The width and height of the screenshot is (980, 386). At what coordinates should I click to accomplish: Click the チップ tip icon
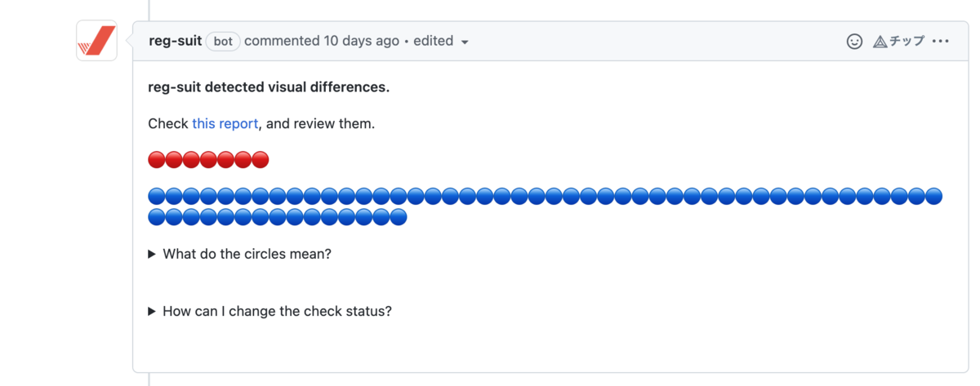880,42
